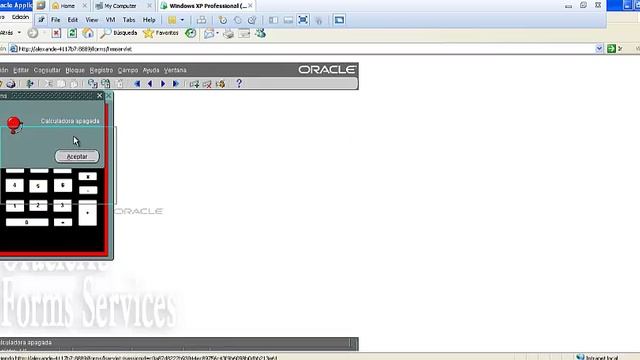Open VMware Help menu
This screenshot has height=360, width=640.
(149, 20)
